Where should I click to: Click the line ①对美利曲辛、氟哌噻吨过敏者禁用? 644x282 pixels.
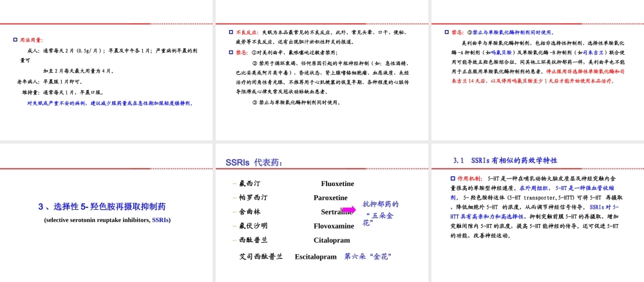click(x=295, y=53)
